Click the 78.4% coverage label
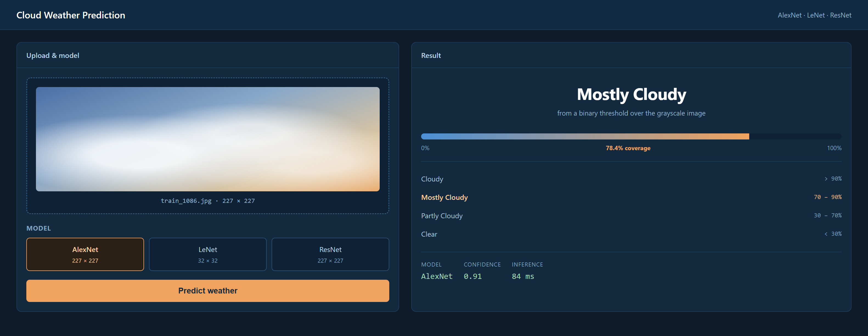 [628, 148]
